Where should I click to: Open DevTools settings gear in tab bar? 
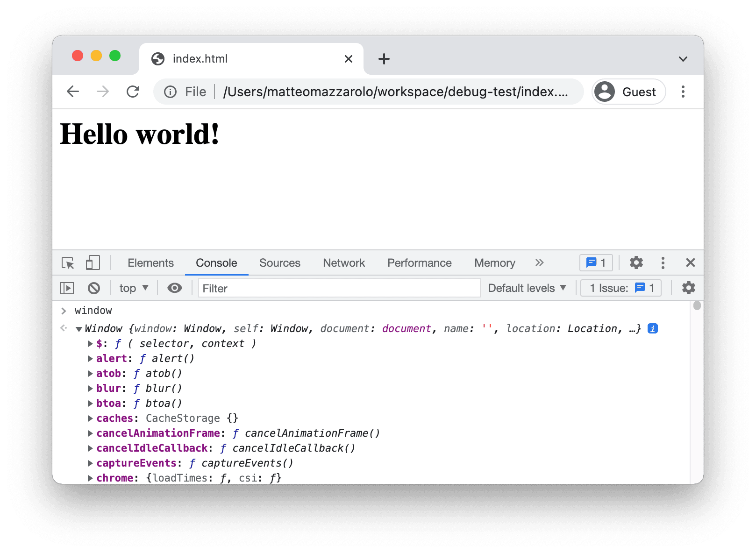coord(636,263)
